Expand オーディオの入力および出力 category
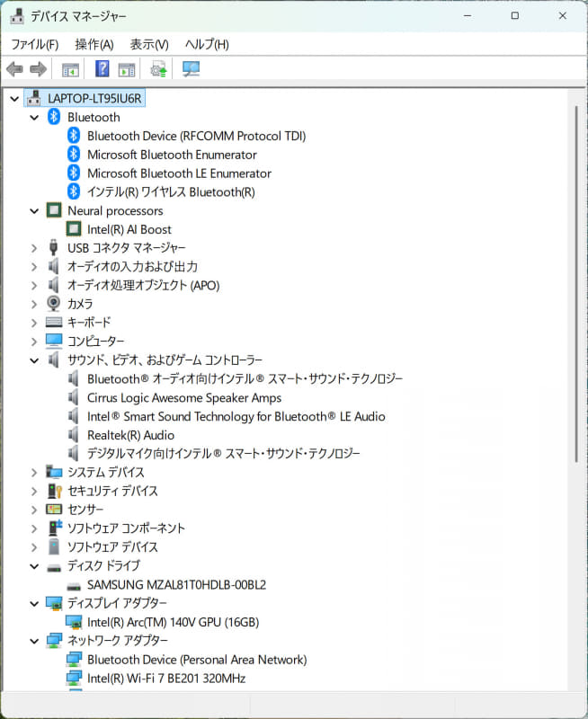The image size is (588, 719). pos(34,267)
